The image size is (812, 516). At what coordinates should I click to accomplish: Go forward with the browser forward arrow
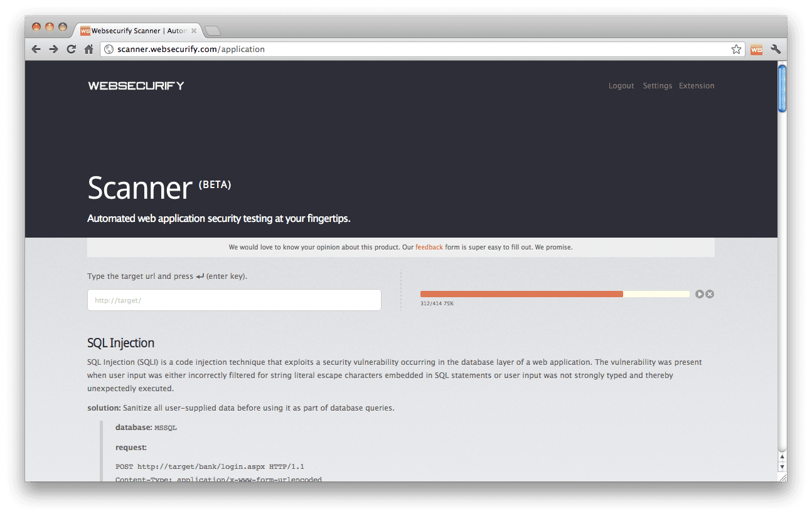coord(53,50)
